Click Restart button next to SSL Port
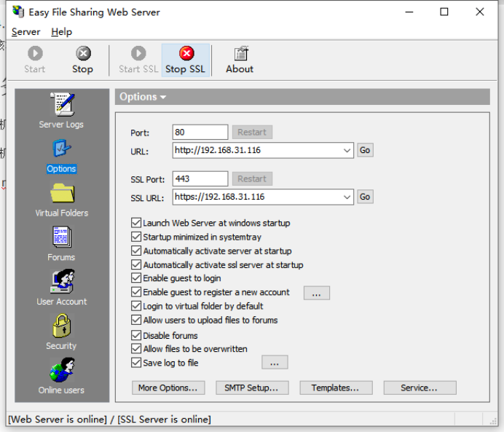Image resolution: width=504 pixels, height=432 pixels. (x=252, y=178)
